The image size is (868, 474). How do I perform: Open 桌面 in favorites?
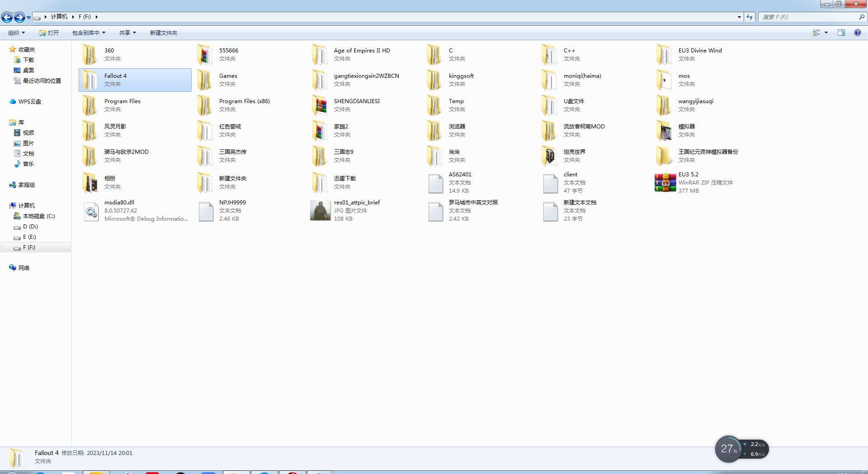coord(28,70)
